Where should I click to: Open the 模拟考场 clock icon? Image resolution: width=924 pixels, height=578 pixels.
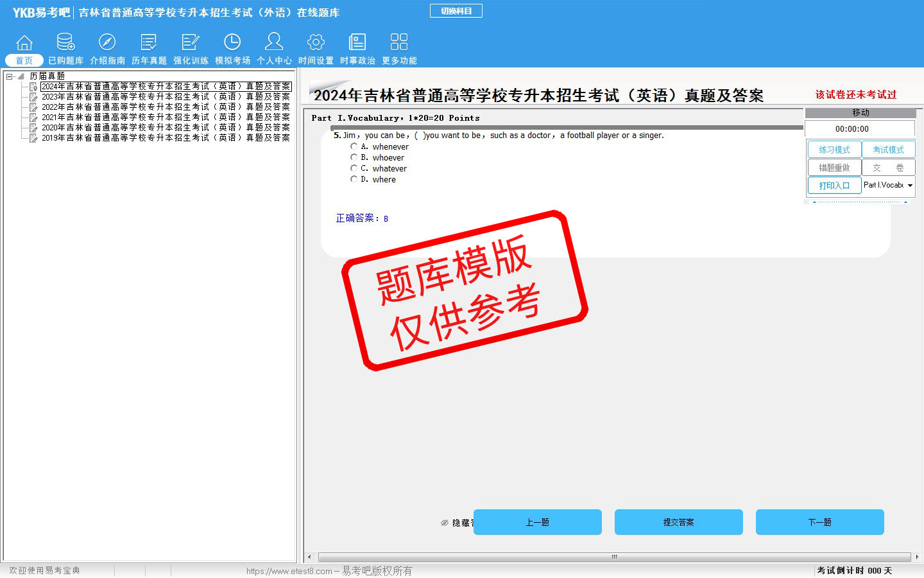pyautogui.click(x=232, y=43)
